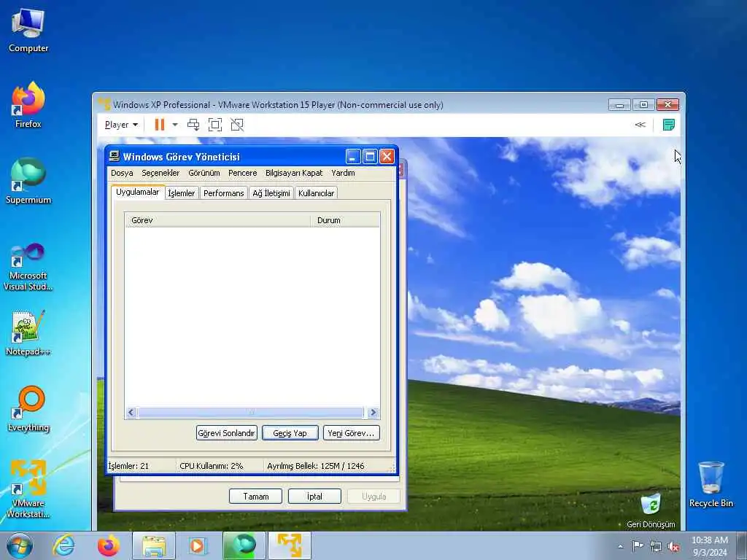
Task: Click the İşlemler: 21 status bar entry
Action: pyautogui.click(x=128, y=466)
